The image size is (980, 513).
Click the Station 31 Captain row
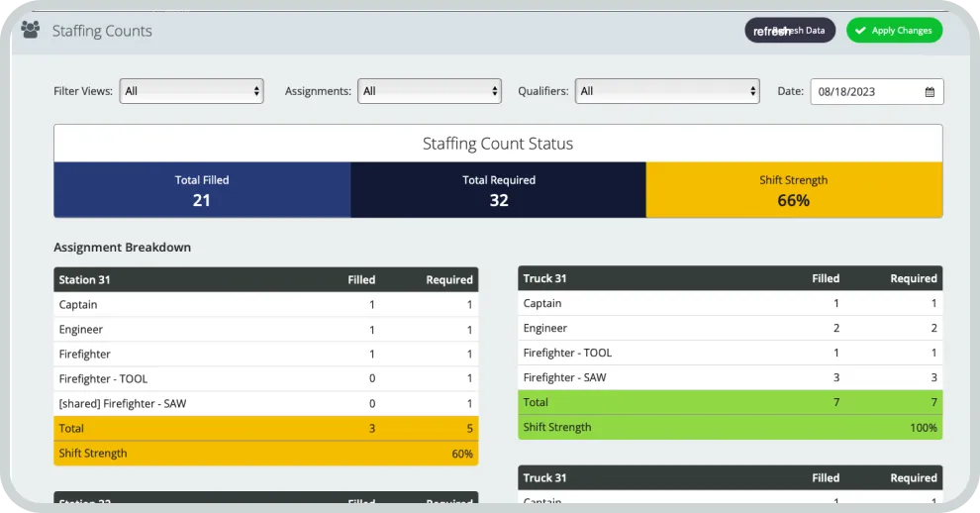tap(265, 305)
